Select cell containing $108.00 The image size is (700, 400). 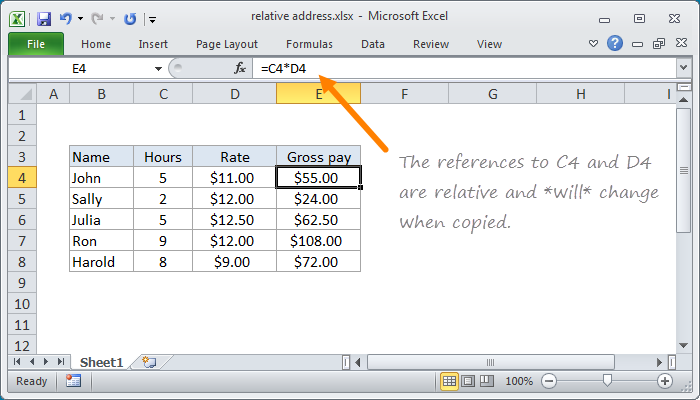point(318,241)
